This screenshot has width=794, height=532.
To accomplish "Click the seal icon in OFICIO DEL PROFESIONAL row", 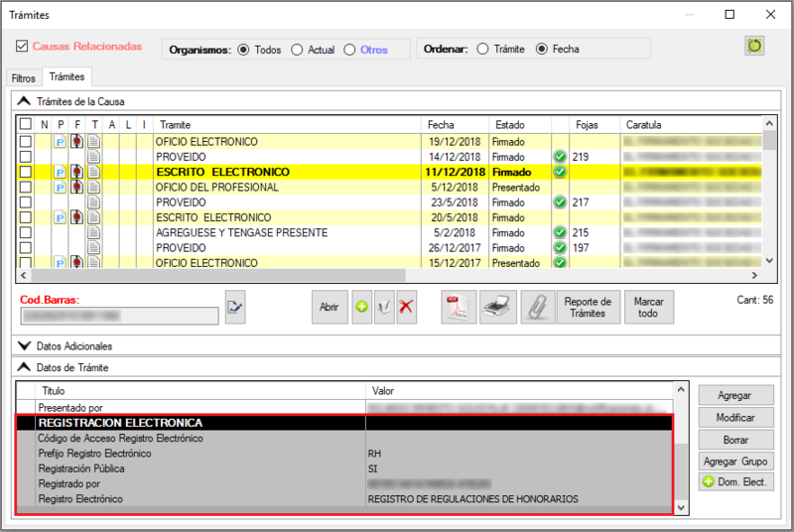I will point(77,187).
